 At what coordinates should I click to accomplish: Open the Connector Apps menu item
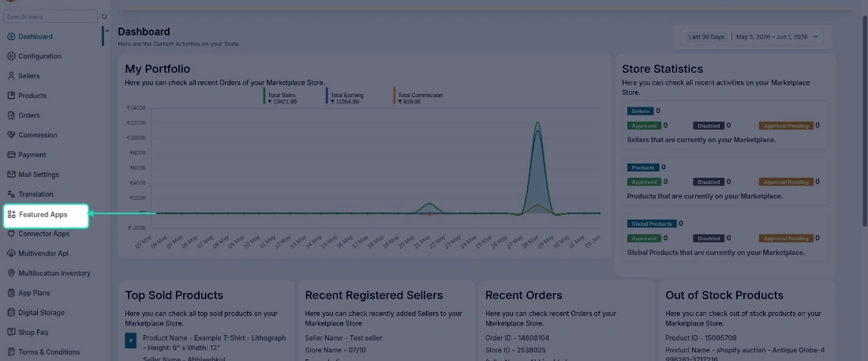[x=43, y=234]
